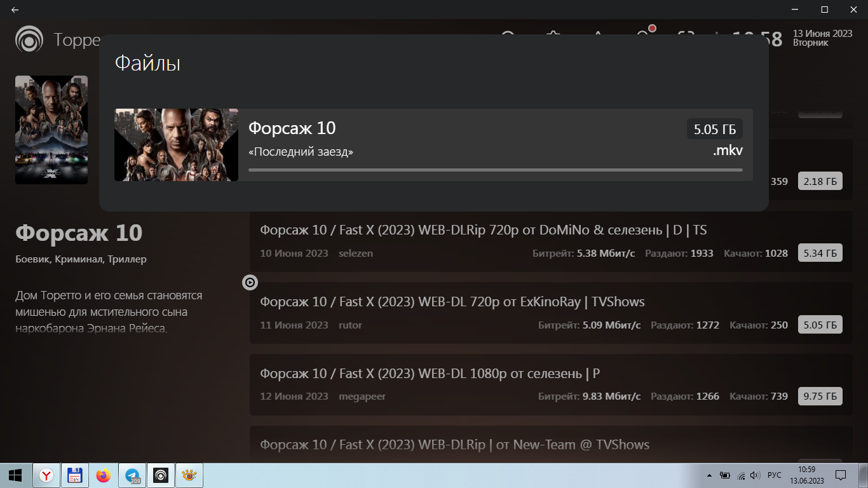Launch Firefox from the taskbar
The width and height of the screenshot is (868, 488).
pos(104,475)
